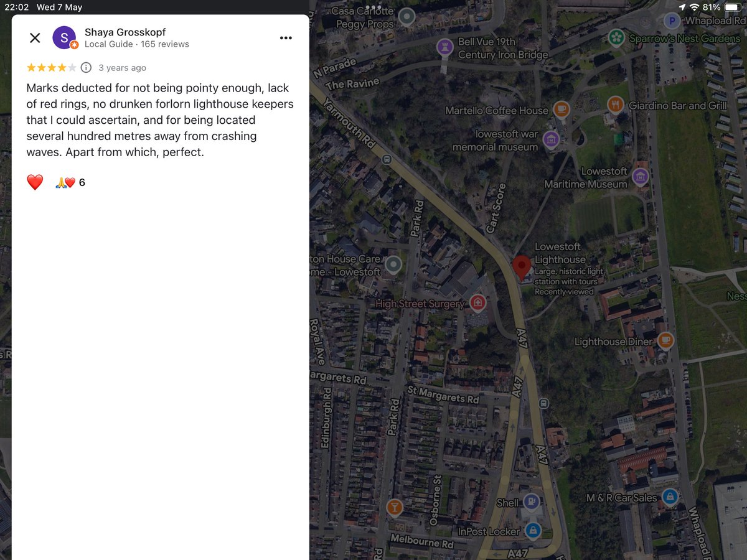Tap the M & R Car Sales icon

tap(669, 497)
